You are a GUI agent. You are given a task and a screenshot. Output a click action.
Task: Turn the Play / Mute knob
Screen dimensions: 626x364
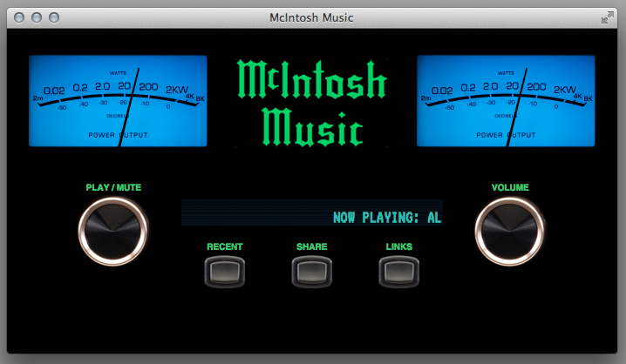pos(113,232)
